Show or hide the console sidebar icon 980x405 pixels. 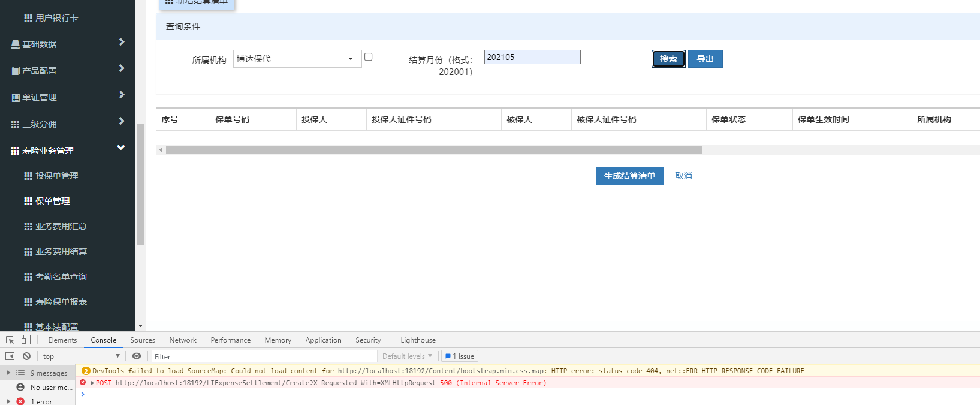[10, 356]
